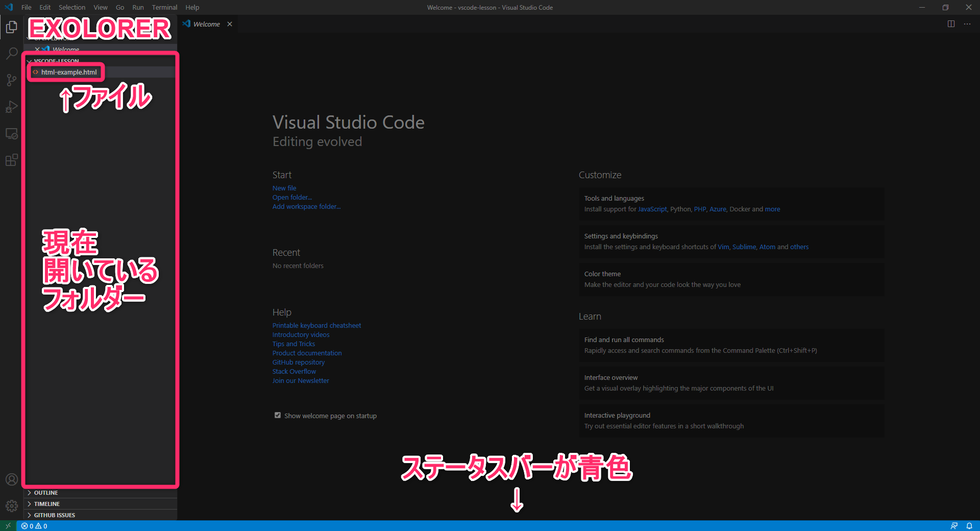Viewport: 980px width, 531px height.
Task: Expand the OUTLINE section
Action: (101, 493)
